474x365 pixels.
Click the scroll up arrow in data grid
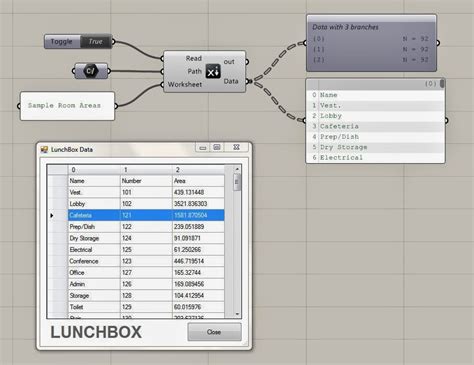(x=237, y=169)
